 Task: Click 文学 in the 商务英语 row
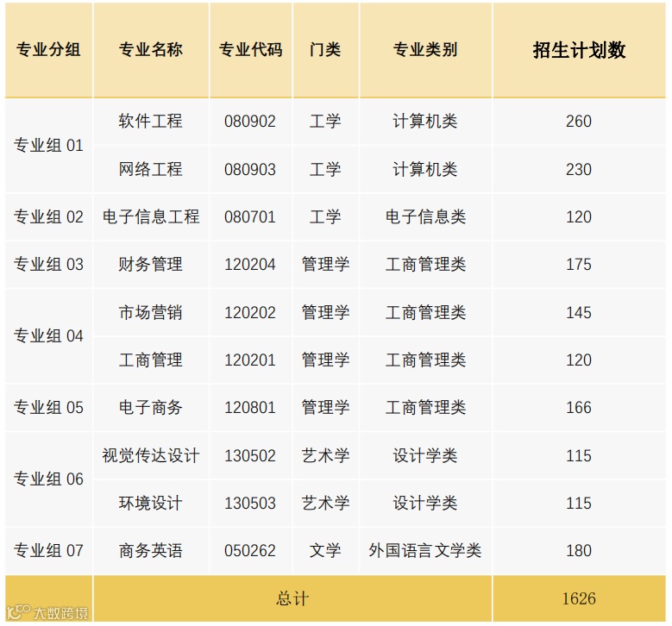[325, 551]
